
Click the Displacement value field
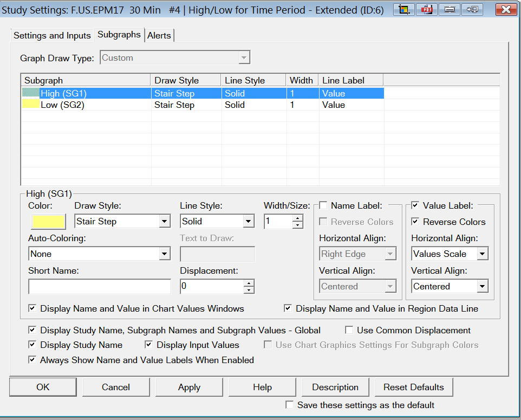(212, 286)
